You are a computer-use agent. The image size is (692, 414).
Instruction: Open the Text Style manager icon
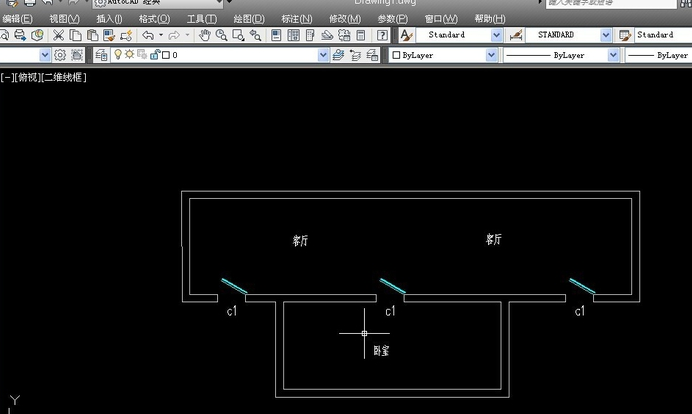406,35
